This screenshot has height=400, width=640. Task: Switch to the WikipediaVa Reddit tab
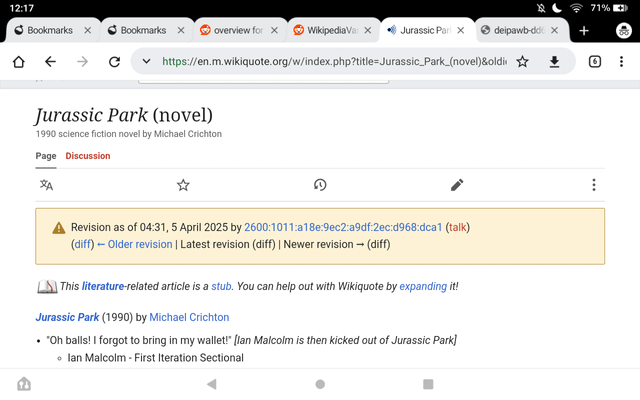click(x=326, y=30)
